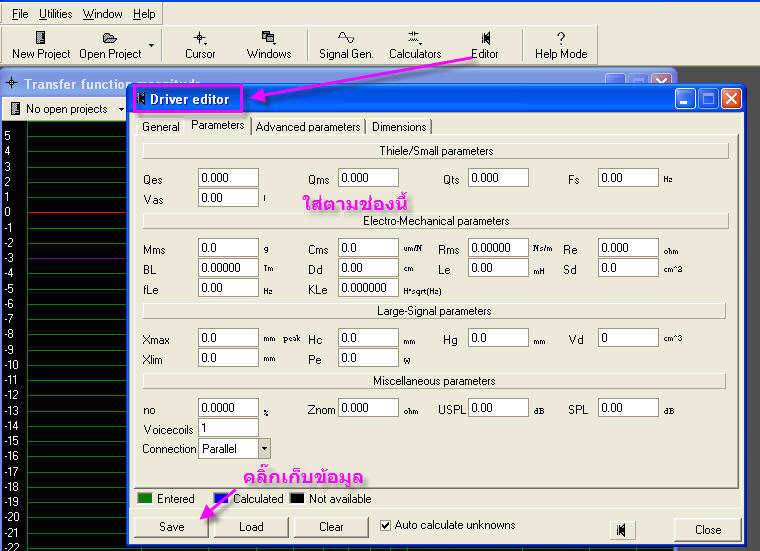The width and height of the screenshot is (760, 551).
Task: Expand the No open projects dropdown
Action: click(121, 109)
